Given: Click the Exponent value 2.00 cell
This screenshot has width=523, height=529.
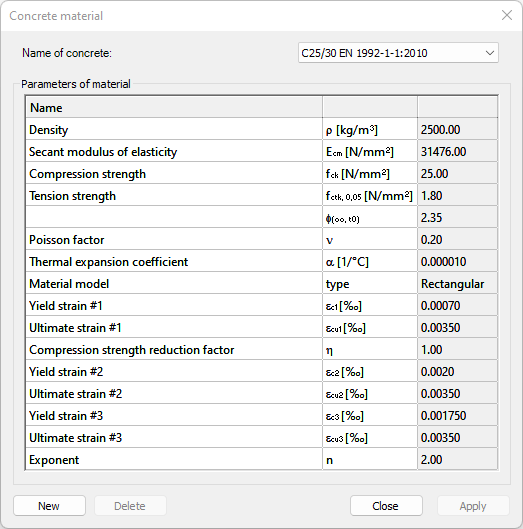Looking at the screenshot, I should click(458, 460).
